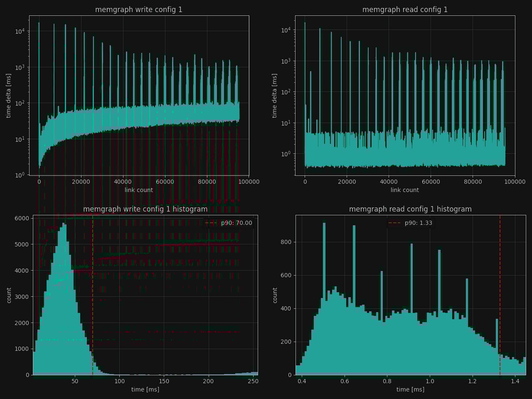
Task: Select the '80000' tick on read plot x-axis
Action: point(473,182)
